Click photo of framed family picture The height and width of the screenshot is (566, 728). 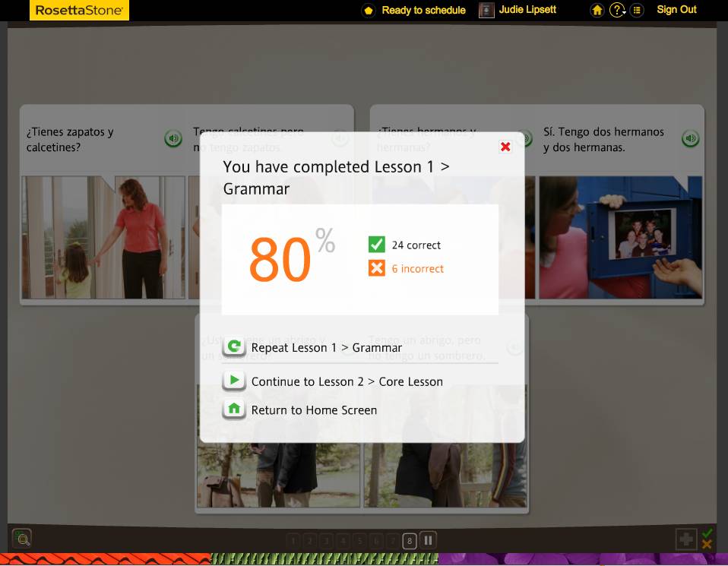click(620, 237)
